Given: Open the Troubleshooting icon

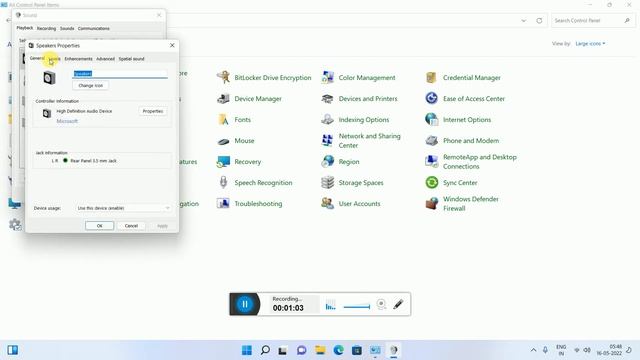Looking at the screenshot, I should (x=223, y=203).
